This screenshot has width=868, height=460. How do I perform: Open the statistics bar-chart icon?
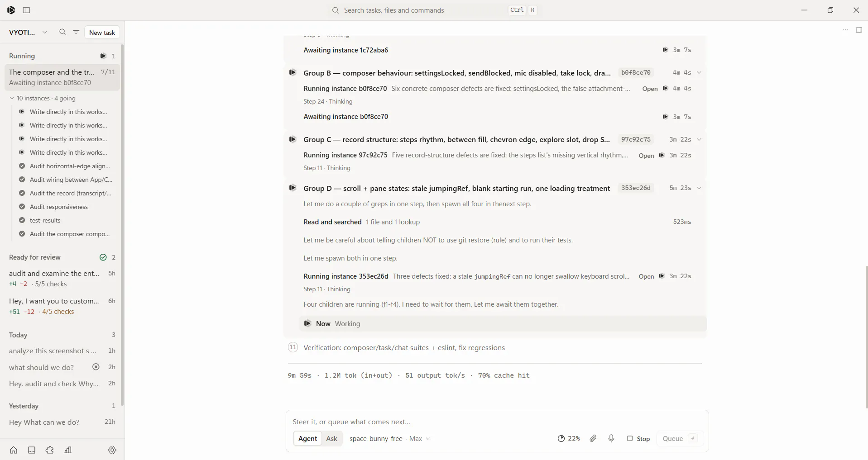(68, 450)
